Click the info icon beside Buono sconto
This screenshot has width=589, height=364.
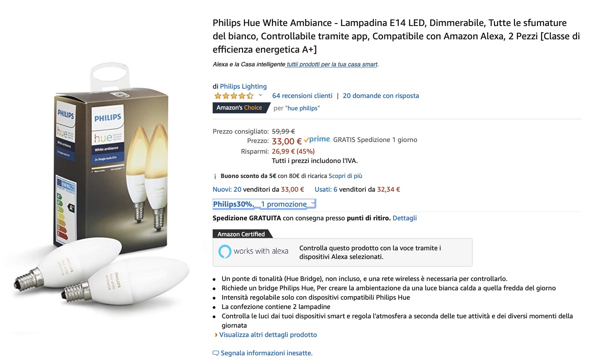tap(215, 176)
